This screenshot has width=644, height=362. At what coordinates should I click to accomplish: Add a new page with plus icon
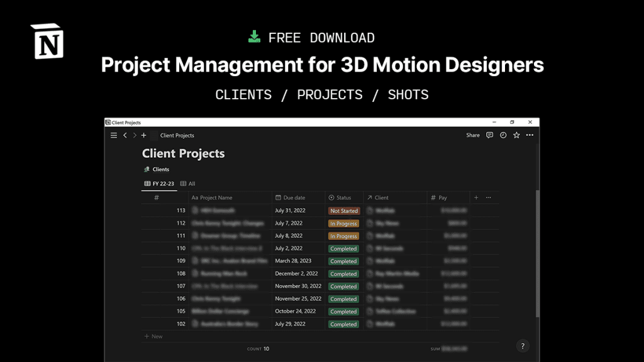(x=144, y=135)
